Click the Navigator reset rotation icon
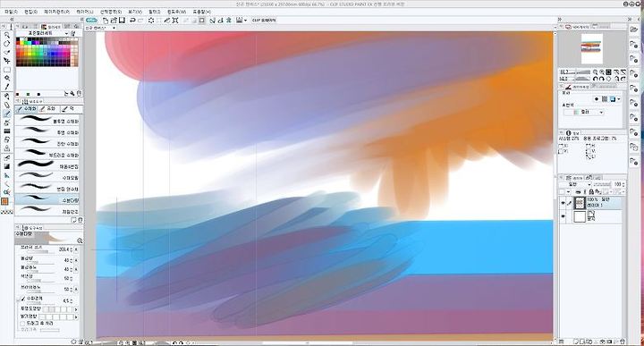This screenshot has width=644, height=346. point(609,79)
